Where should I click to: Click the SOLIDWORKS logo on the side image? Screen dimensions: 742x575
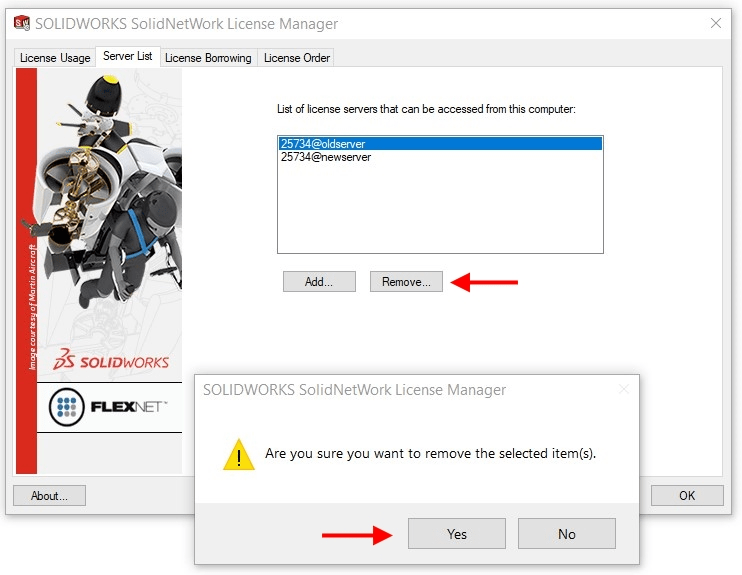tap(111, 360)
